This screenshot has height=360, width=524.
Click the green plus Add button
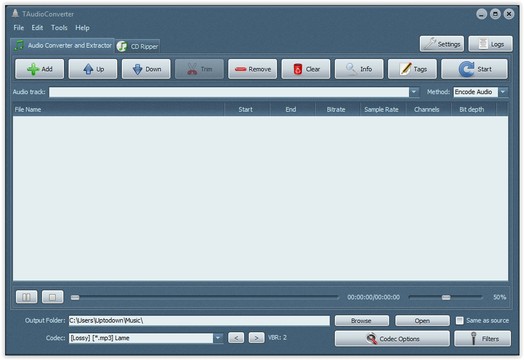coord(39,69)
